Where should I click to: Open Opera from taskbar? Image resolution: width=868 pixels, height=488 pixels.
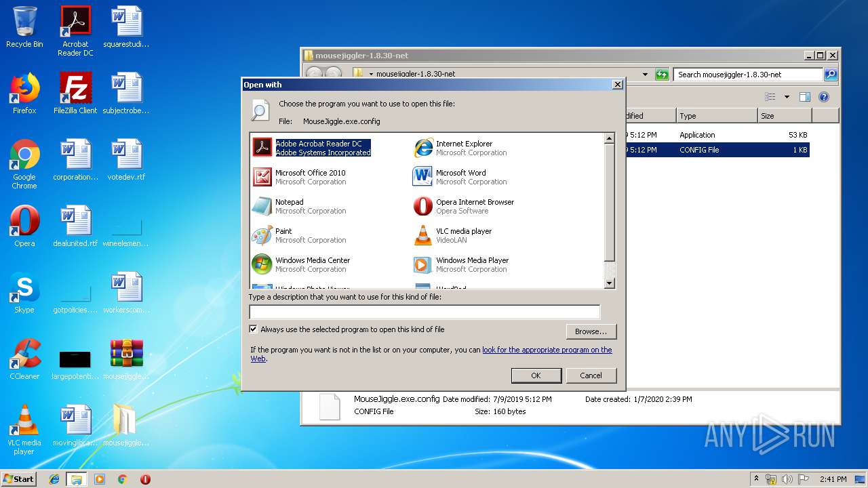click(145, 479)
